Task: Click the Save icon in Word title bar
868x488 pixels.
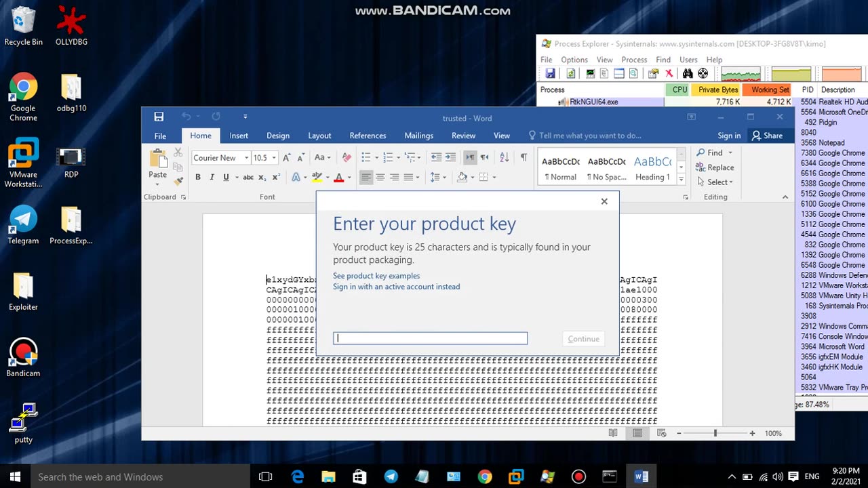Action: (159, 117)
